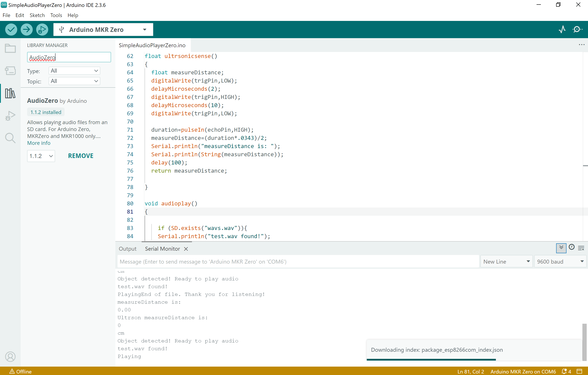Click the serial message input field

[x=298, y=262]
